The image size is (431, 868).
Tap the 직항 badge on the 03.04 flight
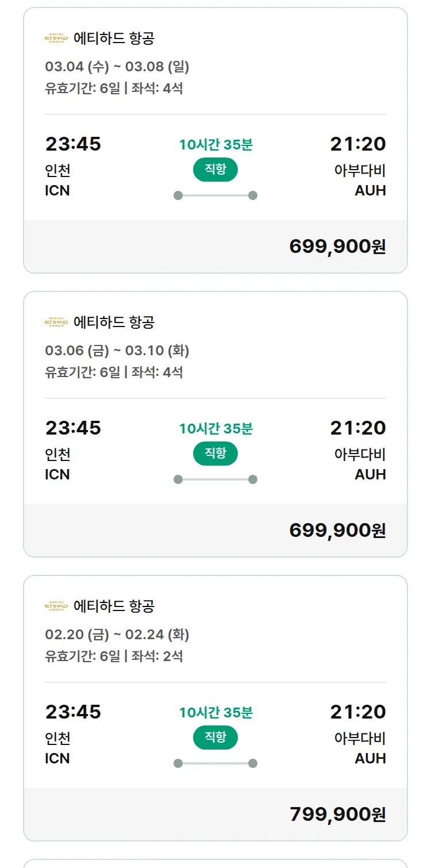tap(215, 170)
